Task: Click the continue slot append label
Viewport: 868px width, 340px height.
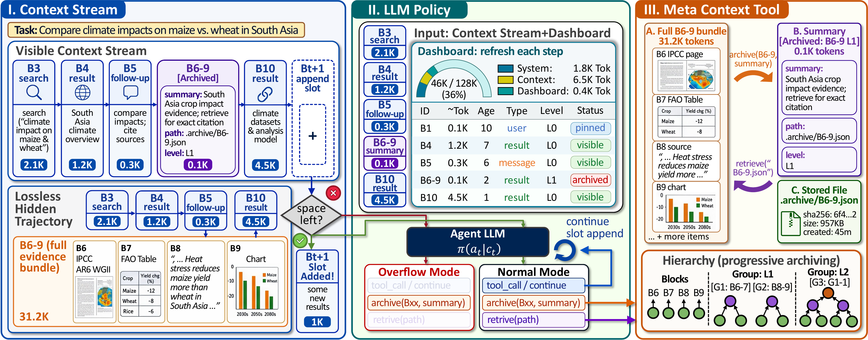Action: click(594, 227)
